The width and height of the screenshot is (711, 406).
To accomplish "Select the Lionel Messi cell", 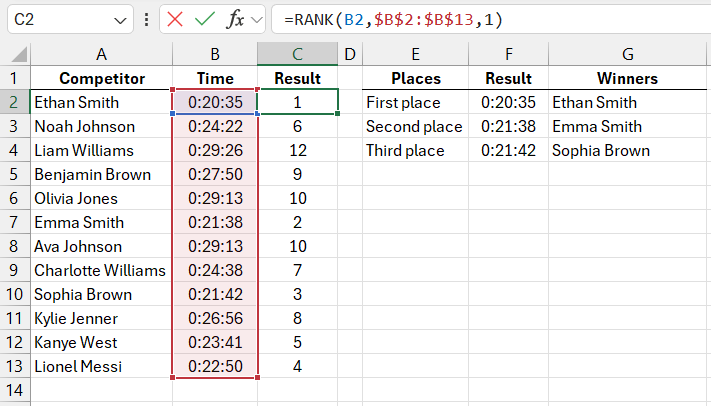I will (x=102, y=366).
